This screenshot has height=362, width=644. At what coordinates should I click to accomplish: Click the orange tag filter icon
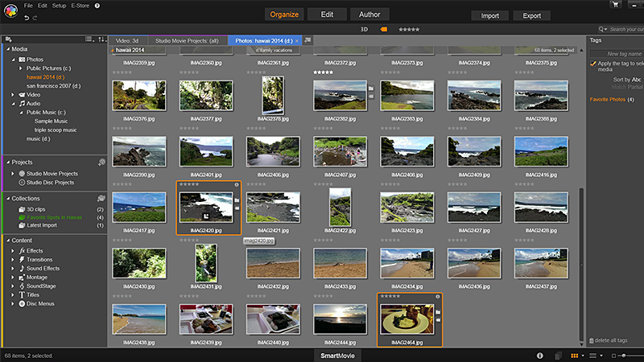click(x=383, y=29)
